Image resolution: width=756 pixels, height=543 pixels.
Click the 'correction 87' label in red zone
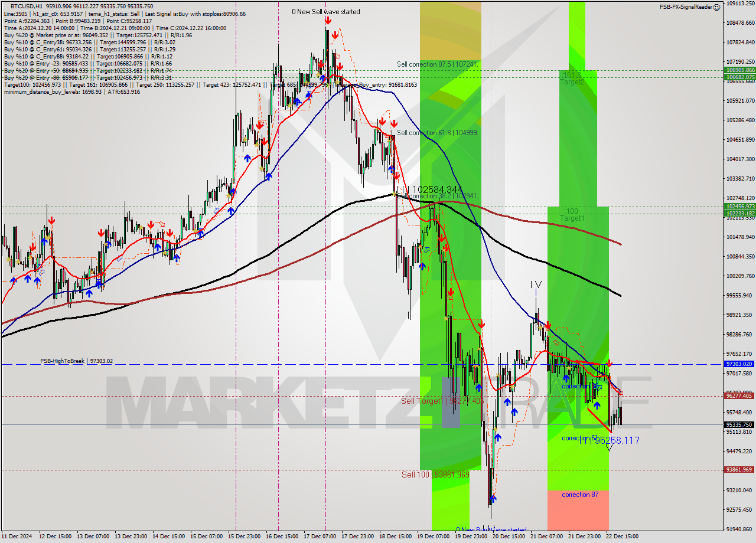click(580, 495)
